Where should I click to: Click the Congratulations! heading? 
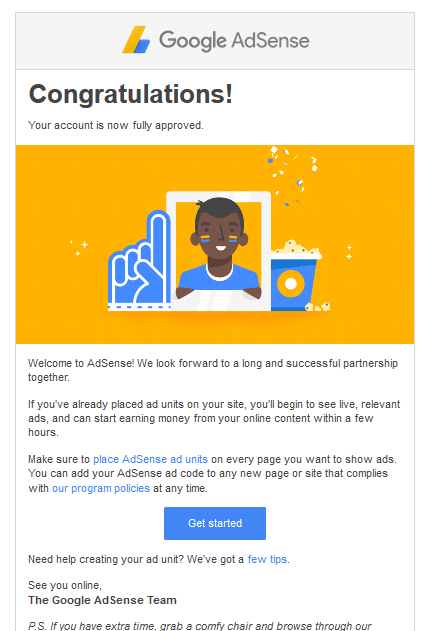tap(131, 94)
